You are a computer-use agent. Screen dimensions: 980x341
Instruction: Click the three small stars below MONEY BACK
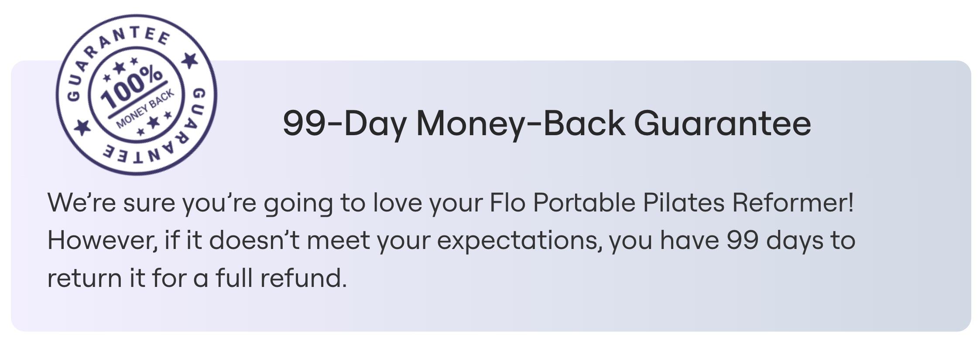coord(154,123)
